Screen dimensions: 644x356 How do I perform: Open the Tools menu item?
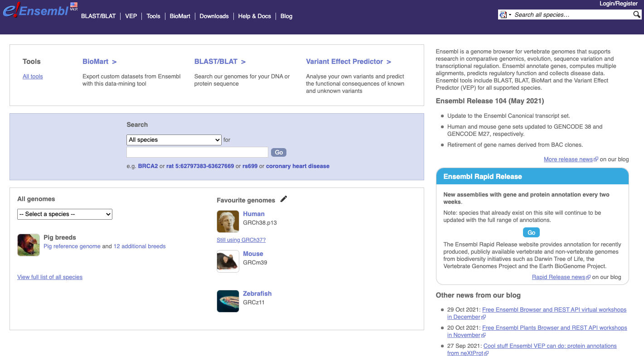pos(153,16)
